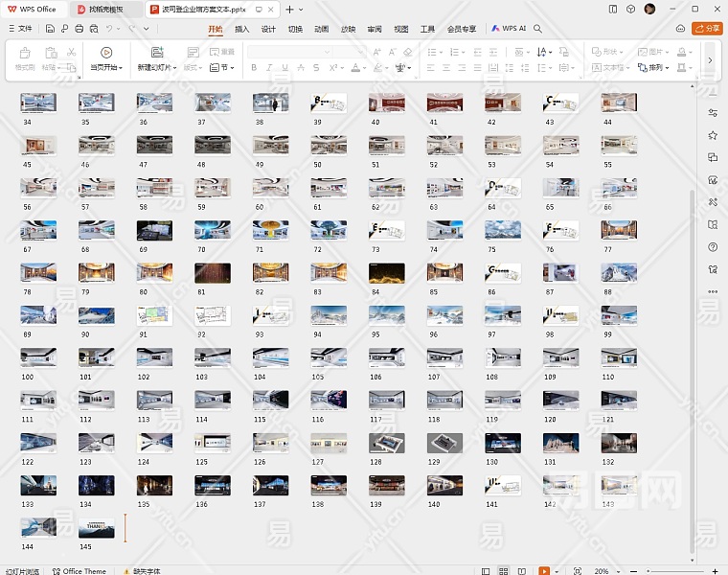
Task: Click the star icon in right sidebar
Action: pos(713,135)
